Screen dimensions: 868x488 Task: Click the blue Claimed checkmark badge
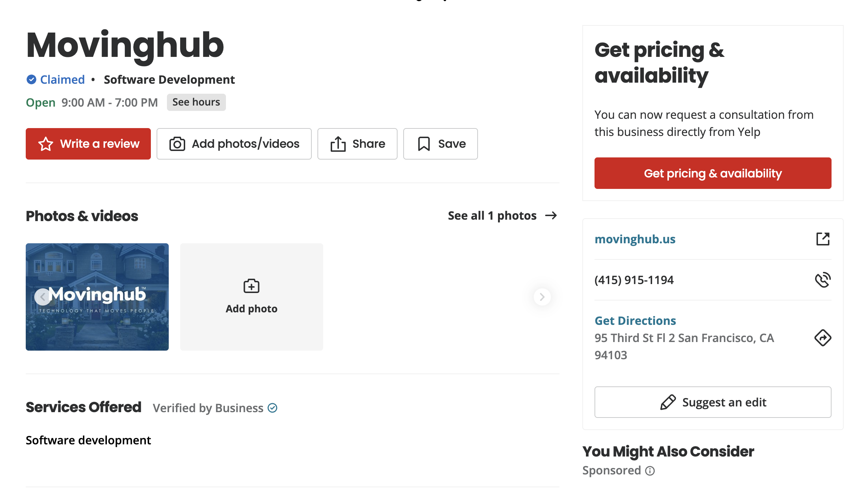click(x=31, y=79)
